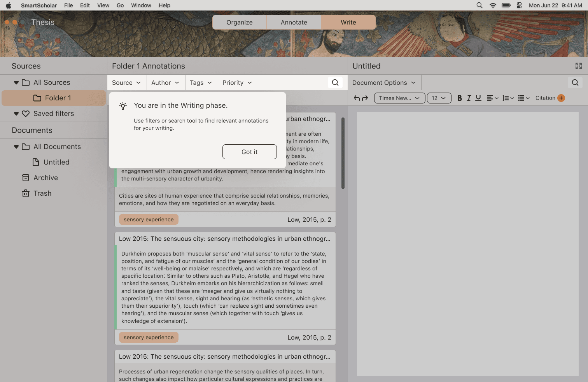Select the annotation starting 'Processes of urban regeneration'
Screen dimensions: 588x382
225,373
